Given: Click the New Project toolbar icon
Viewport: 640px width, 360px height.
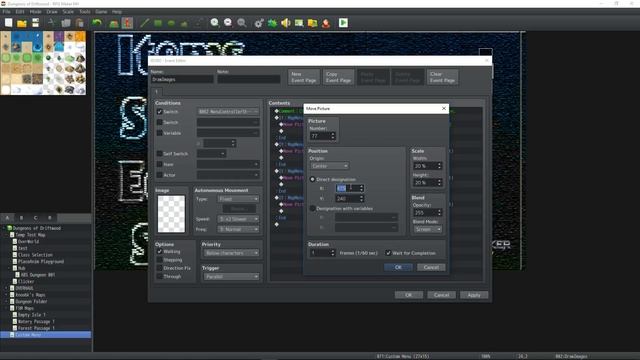Looking at the screenshot, I should tap(9, 23).
